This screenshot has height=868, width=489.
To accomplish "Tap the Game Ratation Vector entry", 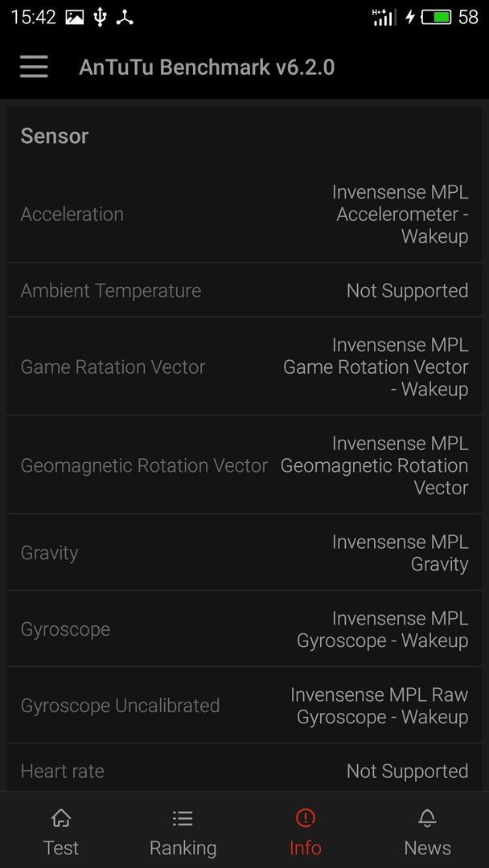I will coord(244,366).
